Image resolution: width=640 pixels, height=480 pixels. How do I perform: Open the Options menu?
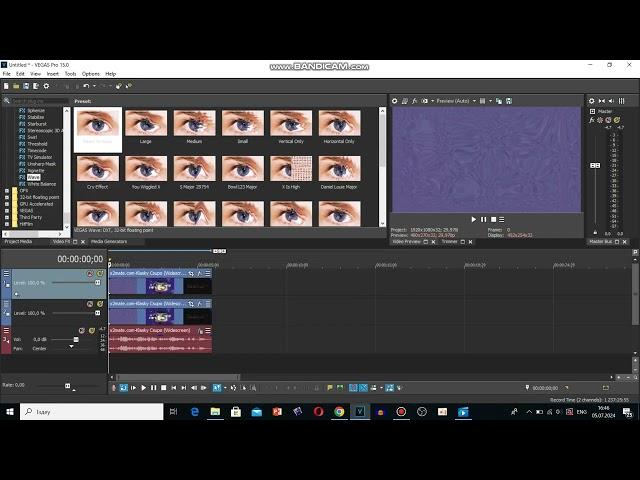[x=91, y=74]
